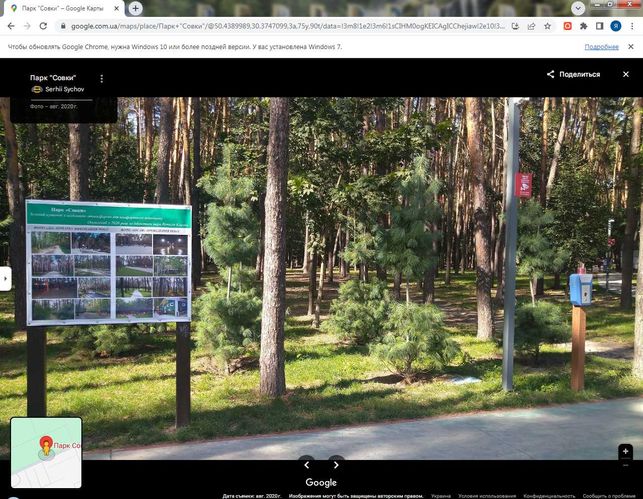Go back using browser back arrow
This screenshot has width=643, height=499.
click(11, 26)
